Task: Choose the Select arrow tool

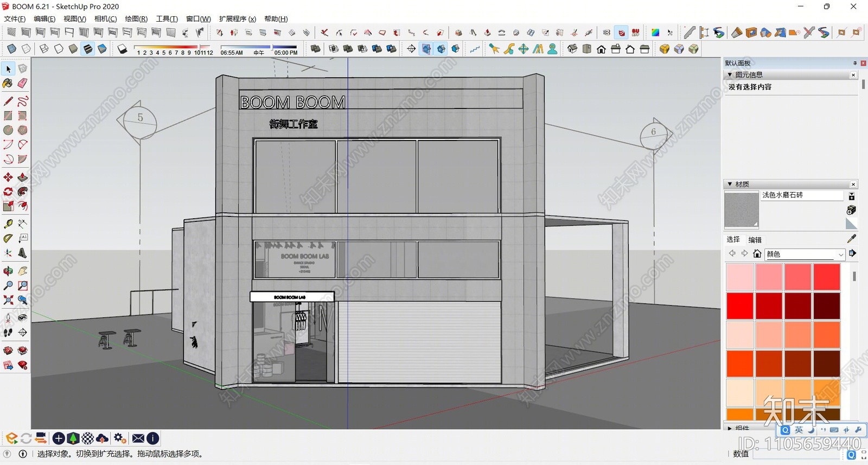Action: pos(8,69)
